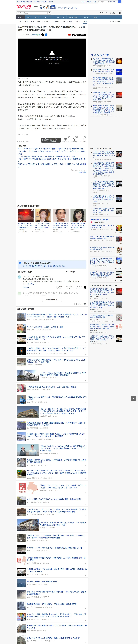Click the ログイン link
Viewport: 138px width, 644px height.
42,8
